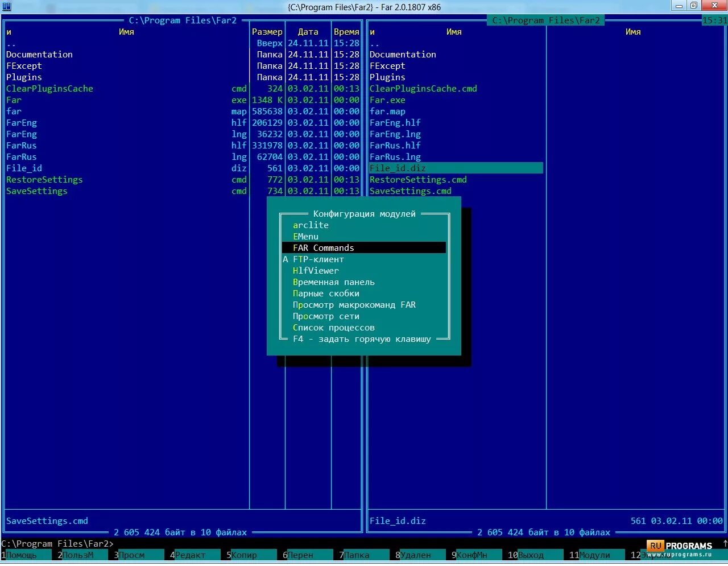Select Far.exe in right panel
Screen dimensions: 728x566
387,100
